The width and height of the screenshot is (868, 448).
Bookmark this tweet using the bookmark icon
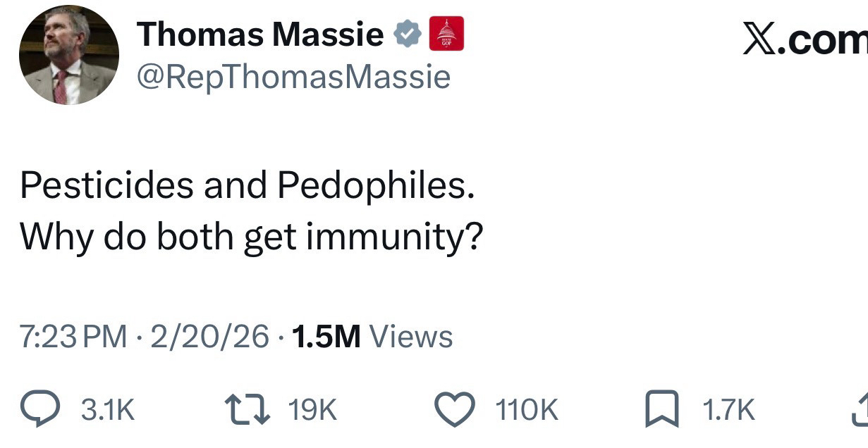point(662,411)
